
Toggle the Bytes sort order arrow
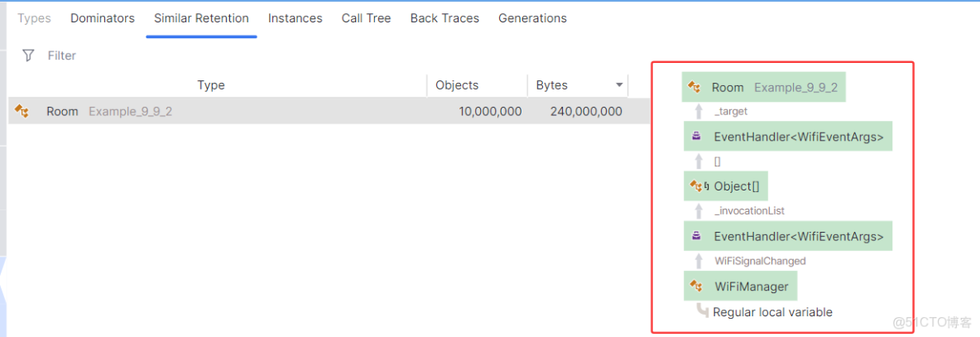(619, 85)
